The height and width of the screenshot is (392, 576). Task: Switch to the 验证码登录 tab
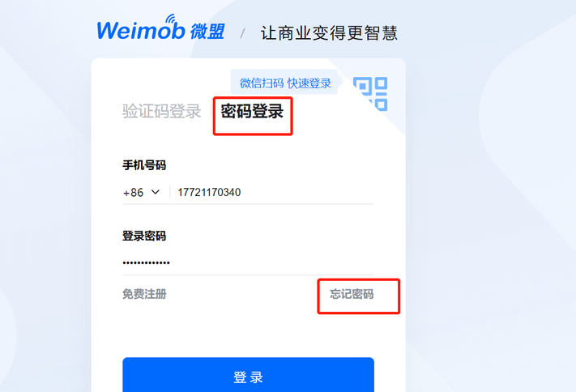[x=162, y=111]
